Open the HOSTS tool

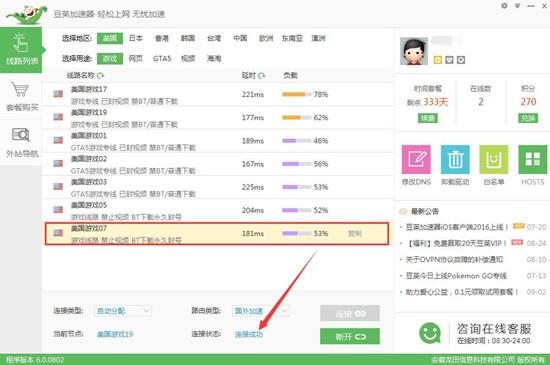(532, 160)
